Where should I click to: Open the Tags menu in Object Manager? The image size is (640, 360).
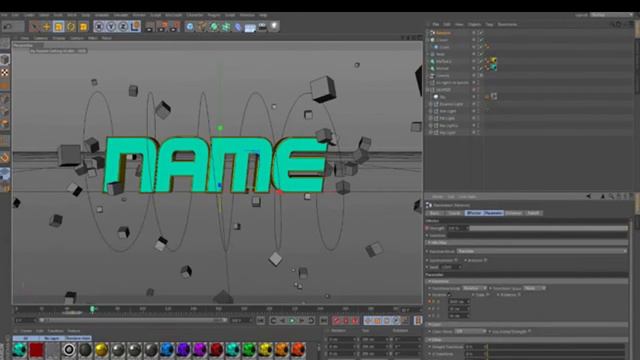pyautogui.click(x=489, y=24)
